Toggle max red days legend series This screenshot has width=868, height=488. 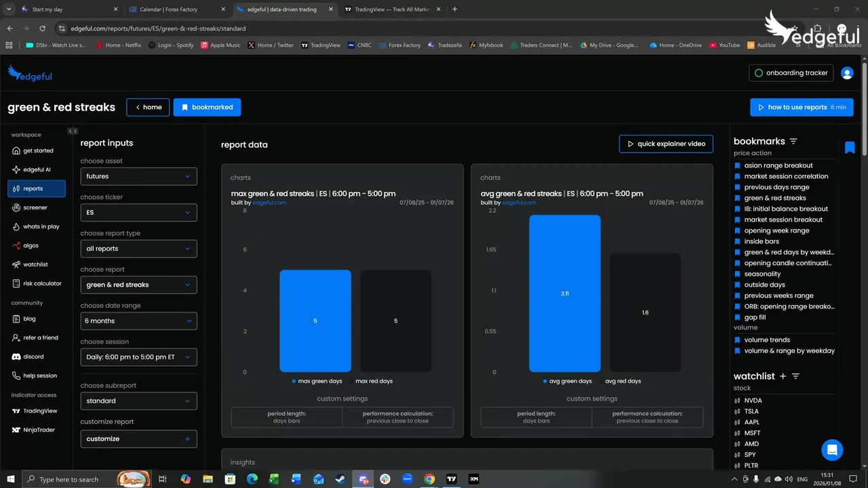pyautogui.click(x=370, y=381)
